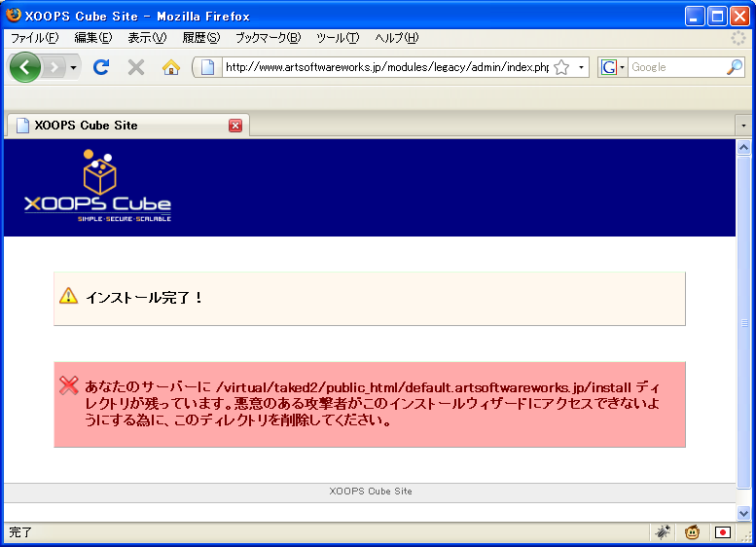Open the ツール(T) menu

(x=338, y=38)
